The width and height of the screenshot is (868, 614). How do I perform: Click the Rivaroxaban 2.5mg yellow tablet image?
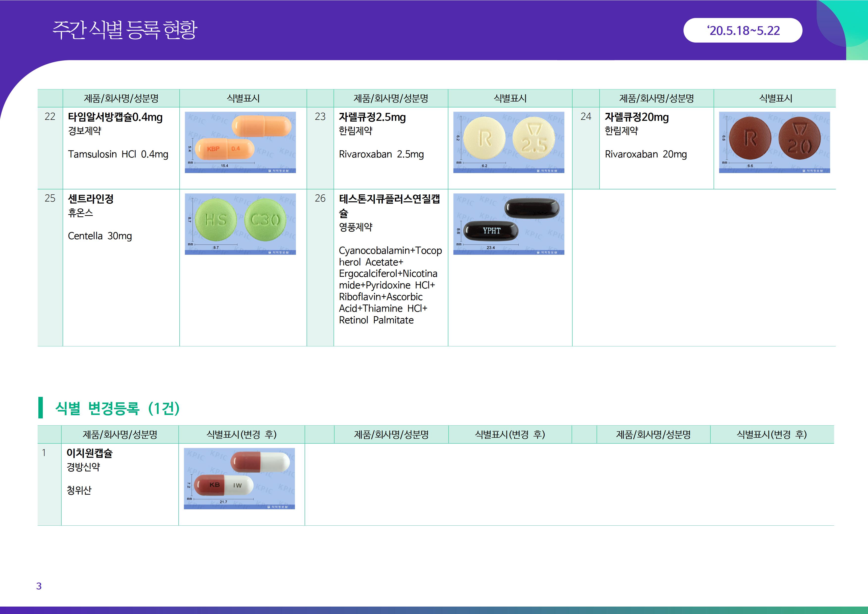click(508, 142)
